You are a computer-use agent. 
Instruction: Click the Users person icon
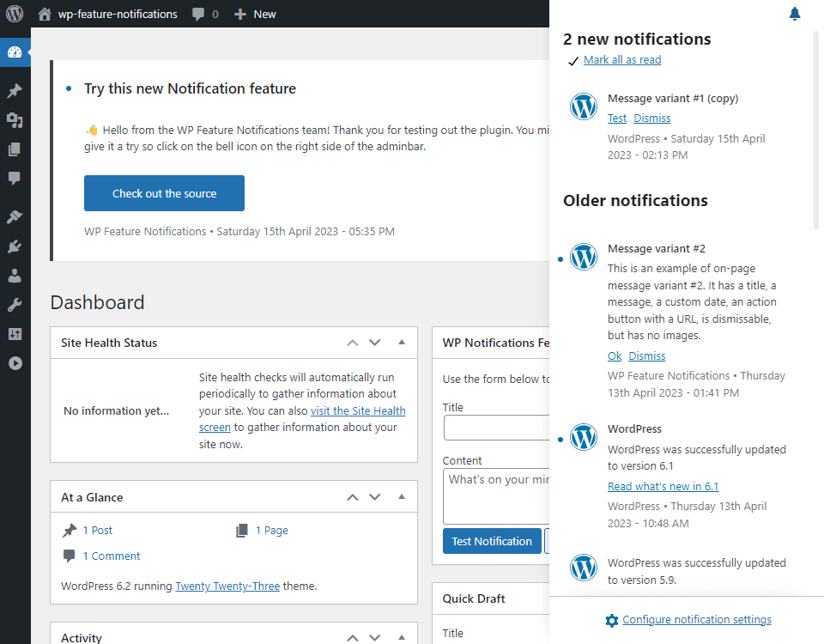click(15, 276)
